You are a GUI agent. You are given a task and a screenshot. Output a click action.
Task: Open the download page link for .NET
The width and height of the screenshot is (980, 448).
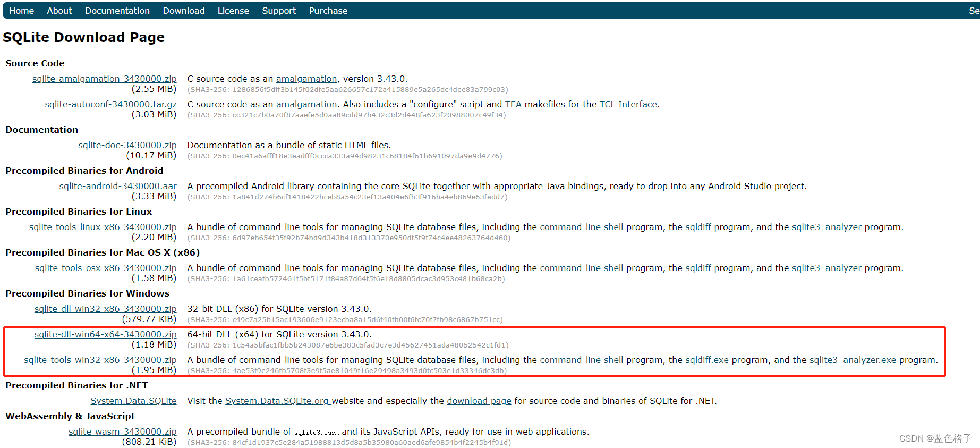tap(479, 401)
